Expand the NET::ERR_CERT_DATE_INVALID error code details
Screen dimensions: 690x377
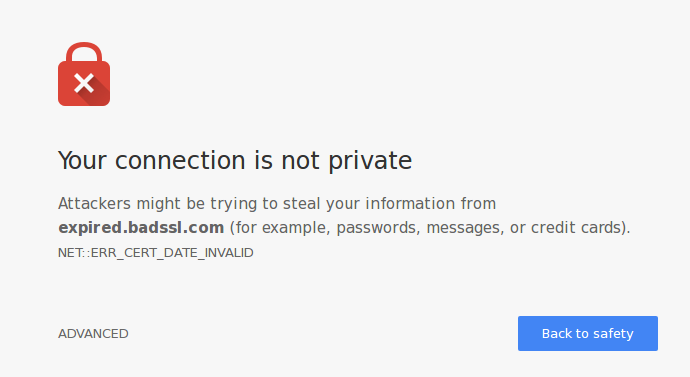coord(156,253)
